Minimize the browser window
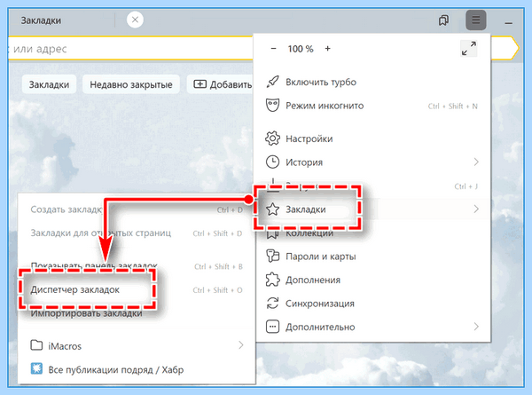Image resolution: width=532 pixels, height=395 pixels. (508, 23)
